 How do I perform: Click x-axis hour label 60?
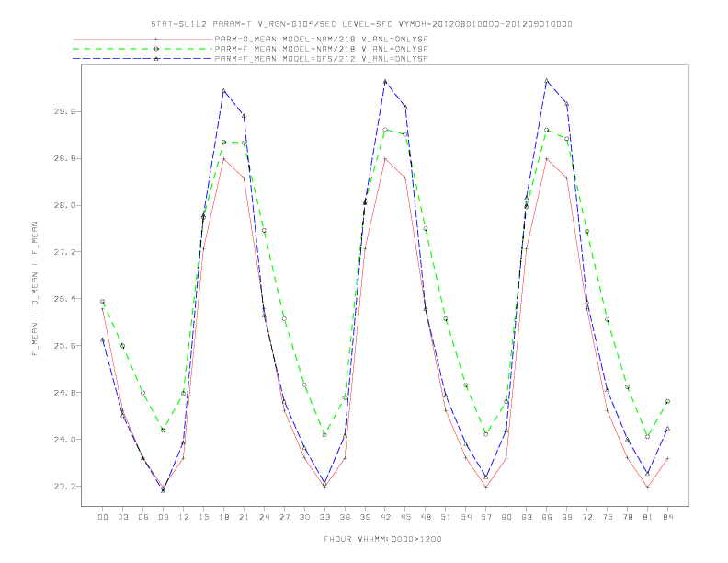pyautogui.click(x=506, y=517)
